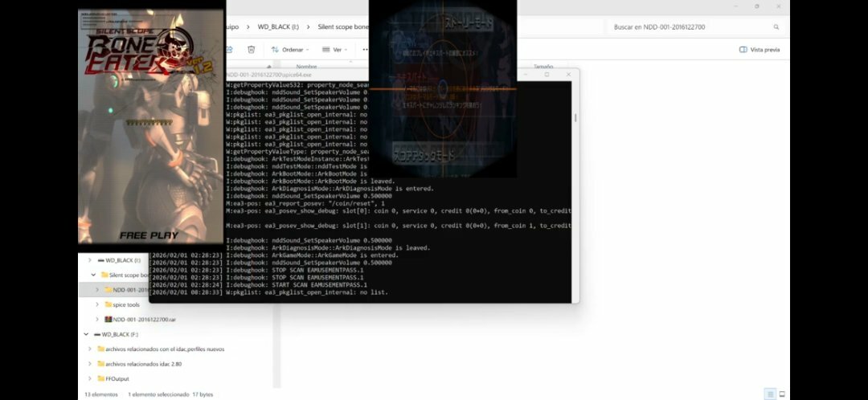This screenshot has height=400, width=868.
Task: Switch to large icons view layout
Action: (x=781, y=394)
